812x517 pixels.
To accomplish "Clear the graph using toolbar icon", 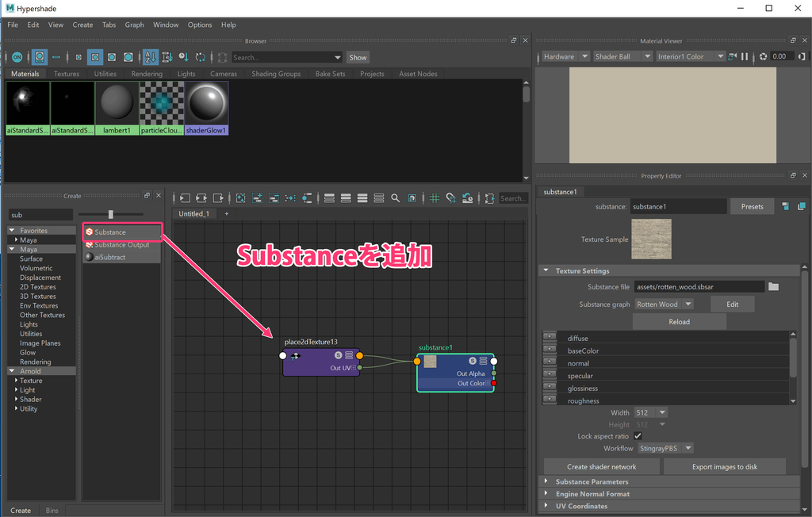I will (240, 198).
